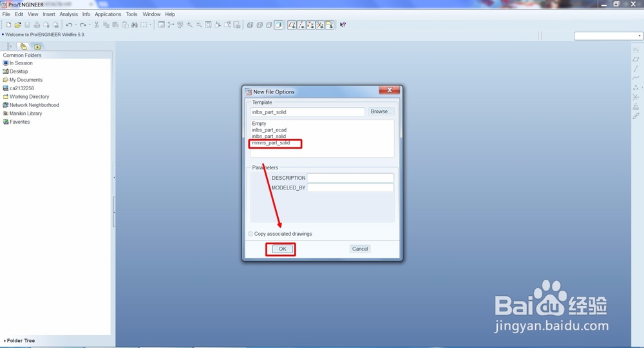The width and height of the screenshot is (644, 348).
Task: Open the Redo history dropdown arrow
Action: point(90,25)
